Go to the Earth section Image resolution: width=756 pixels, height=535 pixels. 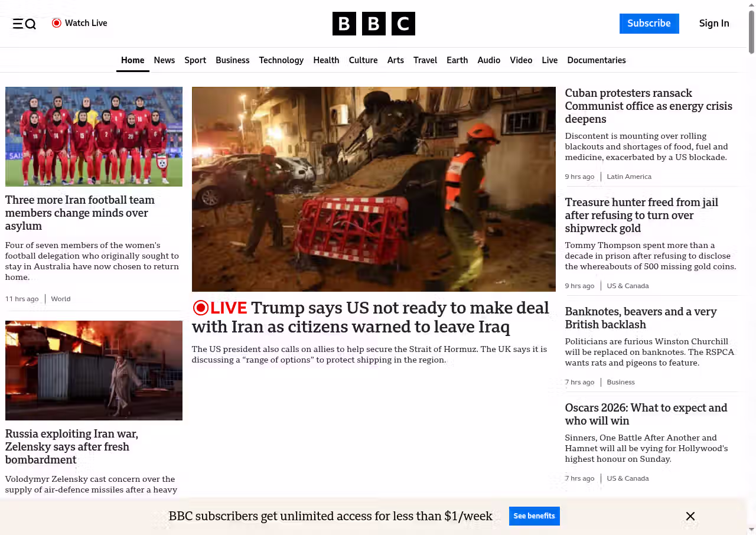(x=457, y=60)
